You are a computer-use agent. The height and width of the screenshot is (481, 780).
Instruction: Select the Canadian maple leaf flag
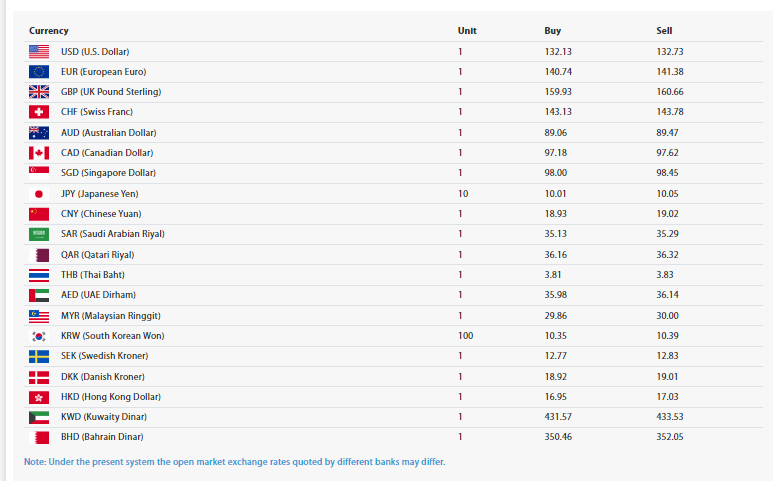pos(39,153)
